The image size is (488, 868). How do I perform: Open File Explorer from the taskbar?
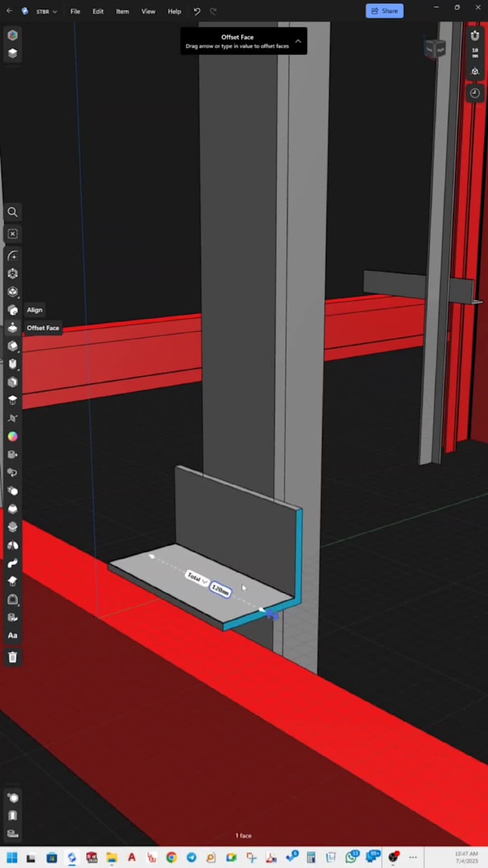click(x=111, y=857)
